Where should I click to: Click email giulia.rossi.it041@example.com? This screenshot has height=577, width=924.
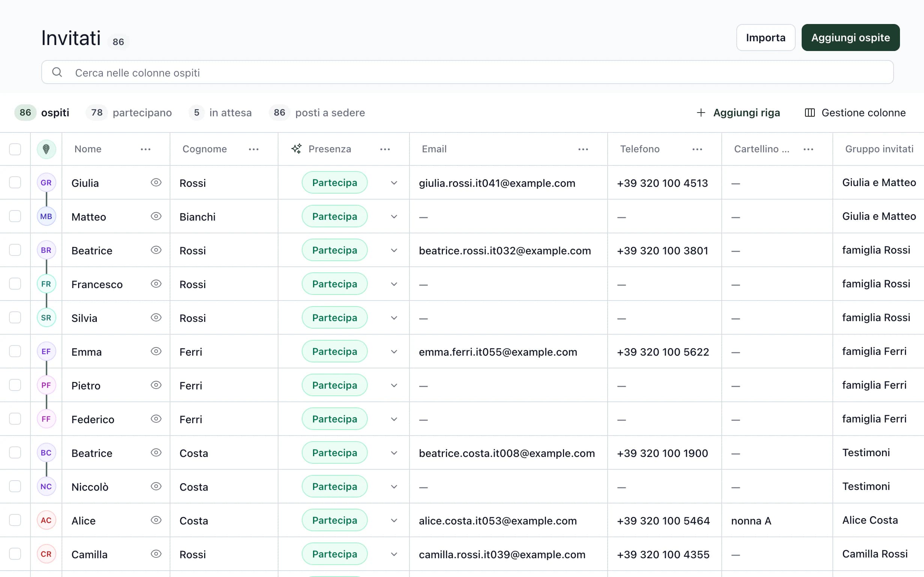click(x=497, y=183)
